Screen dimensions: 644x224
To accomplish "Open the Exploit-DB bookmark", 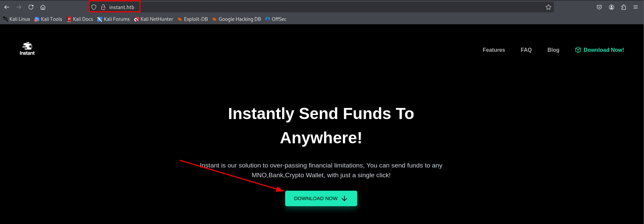I will tap(193, 19).
